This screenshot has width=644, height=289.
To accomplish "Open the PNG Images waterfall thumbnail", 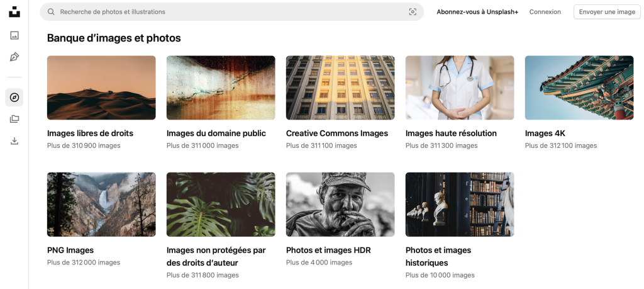I will click(x=101, y=205).
